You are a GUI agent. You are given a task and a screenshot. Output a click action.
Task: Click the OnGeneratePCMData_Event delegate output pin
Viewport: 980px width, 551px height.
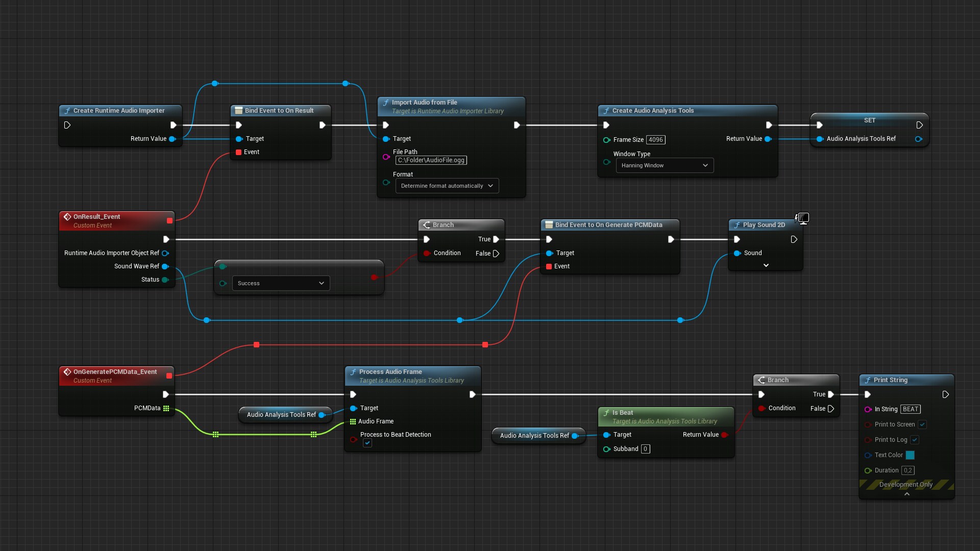(x=169, y=376)
